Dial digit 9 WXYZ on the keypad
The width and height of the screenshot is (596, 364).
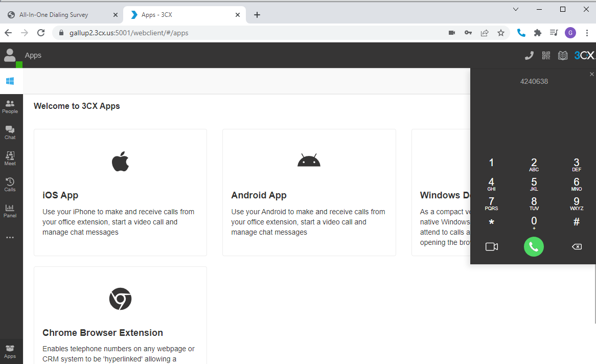click(x=577, y=203)
